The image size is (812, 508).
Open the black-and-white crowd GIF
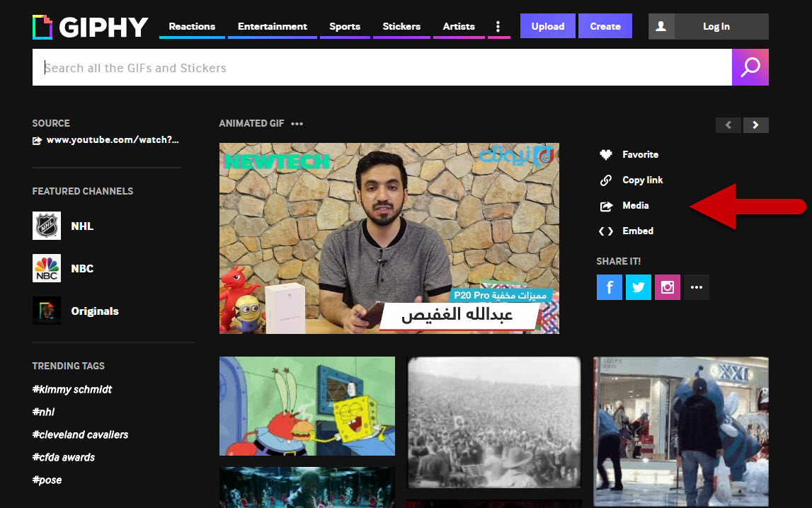[x=494, y=422]
